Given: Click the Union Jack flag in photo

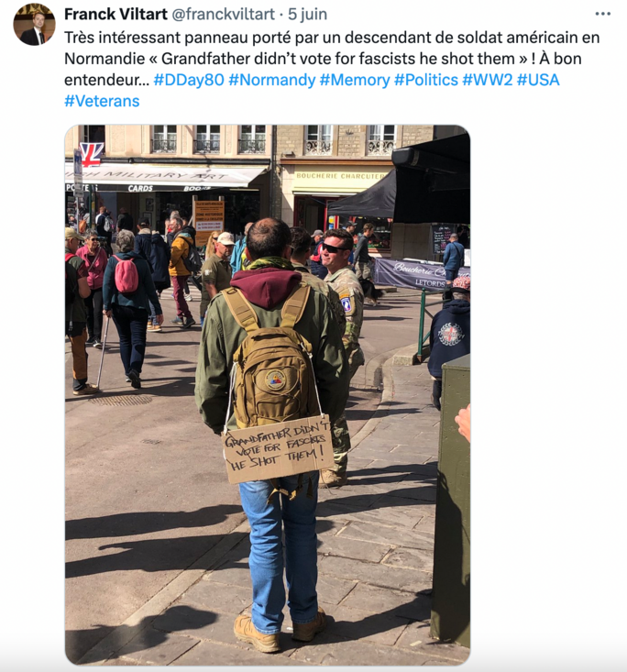Looking at the screenshot, I should tap(92, 154).
